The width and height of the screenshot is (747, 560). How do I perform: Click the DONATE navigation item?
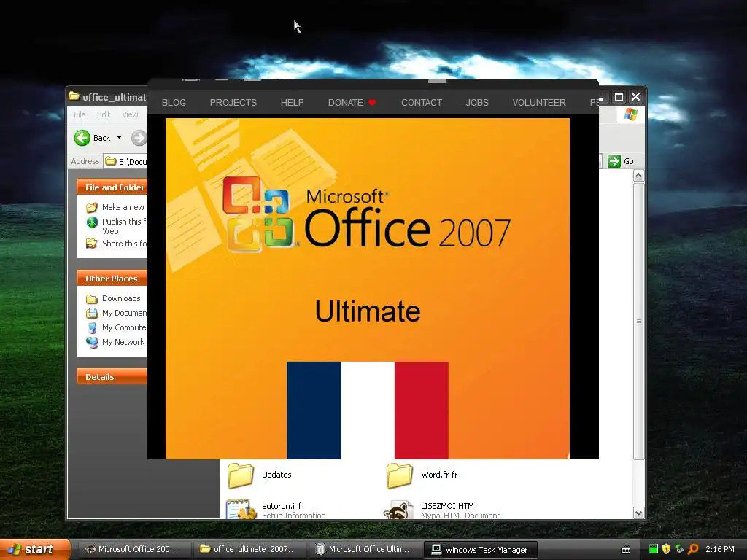345,102
